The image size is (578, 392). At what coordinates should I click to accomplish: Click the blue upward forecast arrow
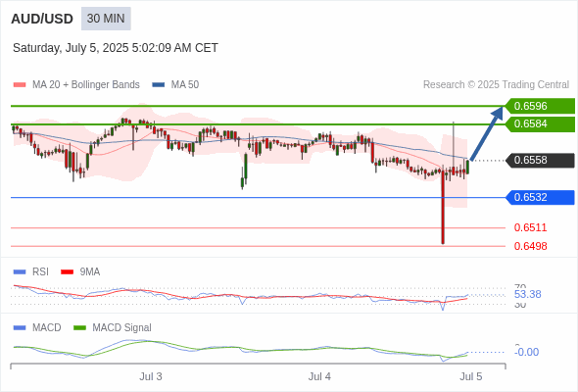(x=487, y=133)
